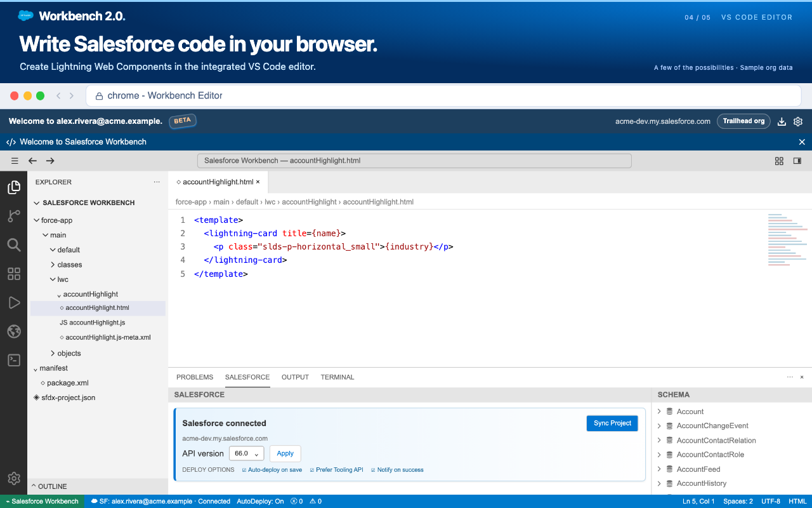Viewport: 812px width, 508px height.
Task: Open the Org Browser globe icon
Action: pos(13,331)
